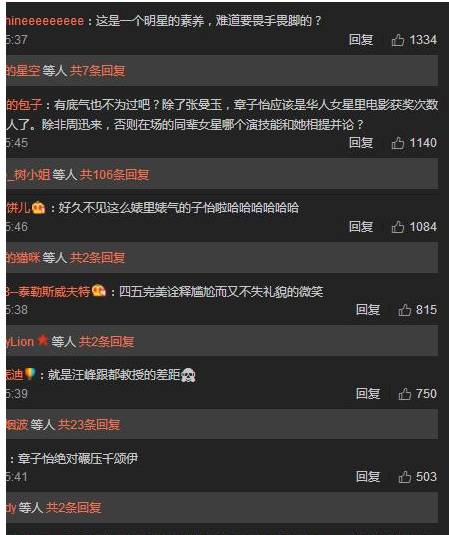Viewport: 449px width, 535px height.
Task: Expand the 共106条回复 reply thread
Action: tap(115, 175)
